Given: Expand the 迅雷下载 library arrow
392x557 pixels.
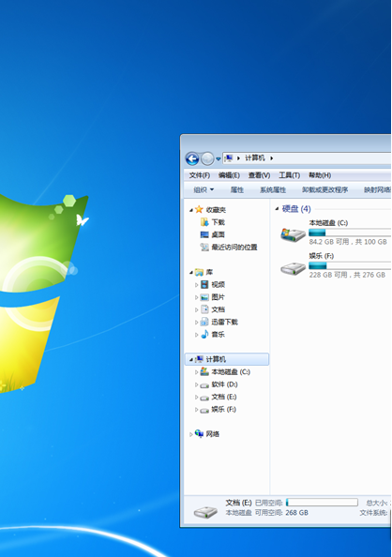Looking at the screenshot, I should [196, 323].
